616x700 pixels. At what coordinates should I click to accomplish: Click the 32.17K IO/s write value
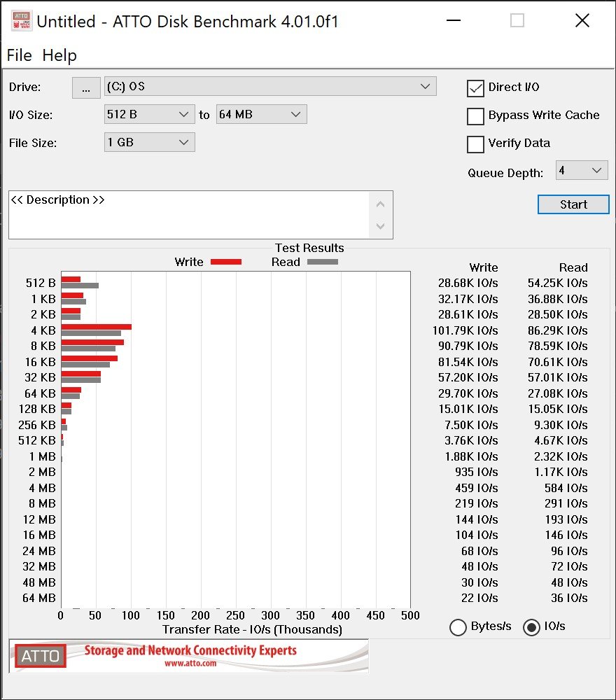[468, 299]
